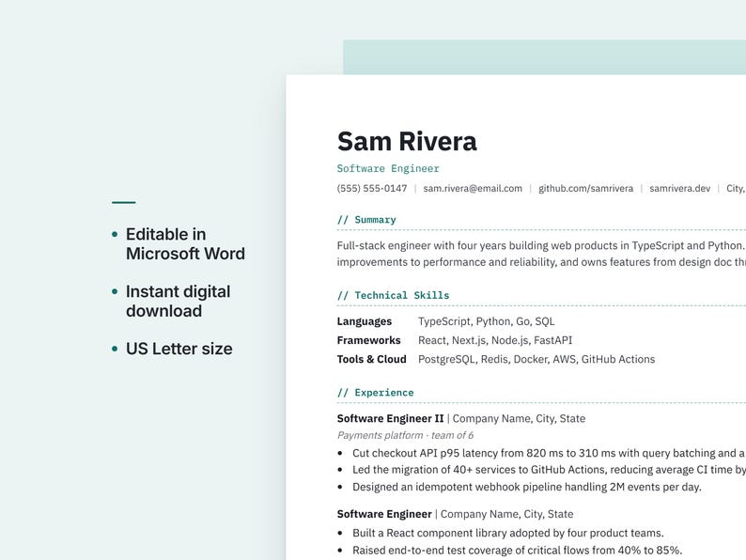This screenshot has height=560, width=746.
Task: Click the 'Tools & Cloud' skills label
Action: coord(371,359)
